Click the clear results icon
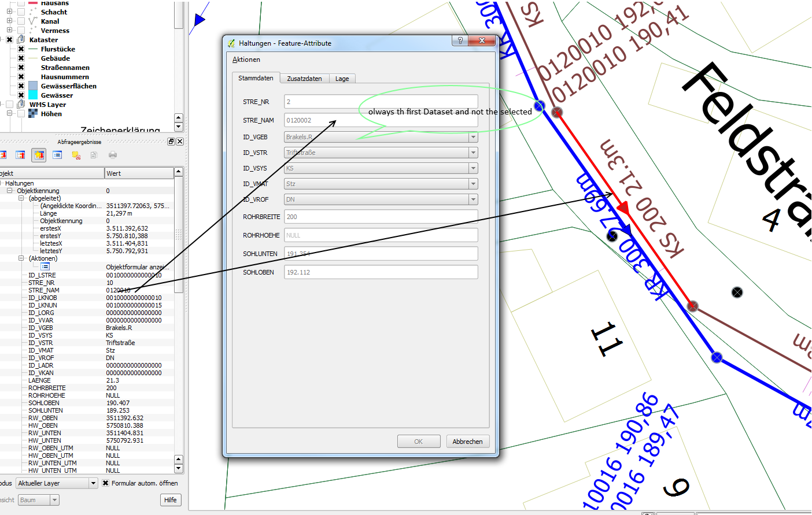 click(76, 155)
